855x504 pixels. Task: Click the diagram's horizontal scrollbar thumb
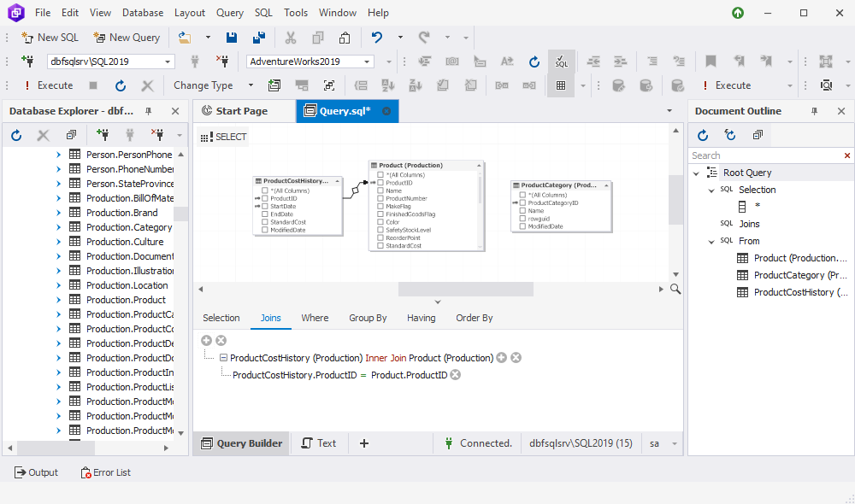466,290
